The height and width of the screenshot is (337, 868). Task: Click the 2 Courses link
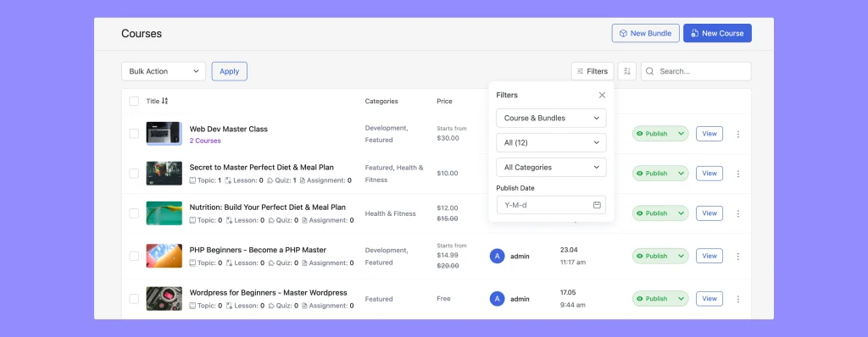pyautogui.click(x=205, y=141)
